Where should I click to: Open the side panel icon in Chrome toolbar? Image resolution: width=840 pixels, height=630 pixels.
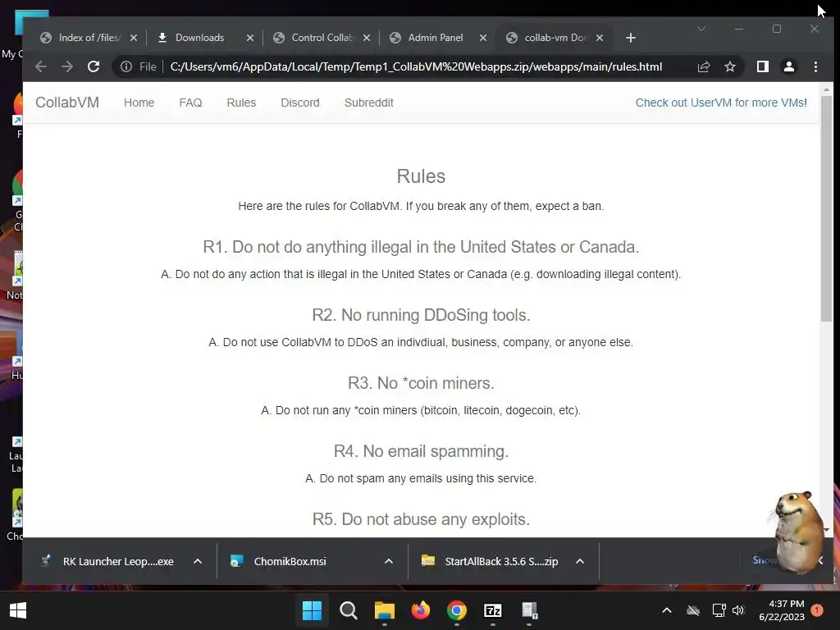(762, 66)
